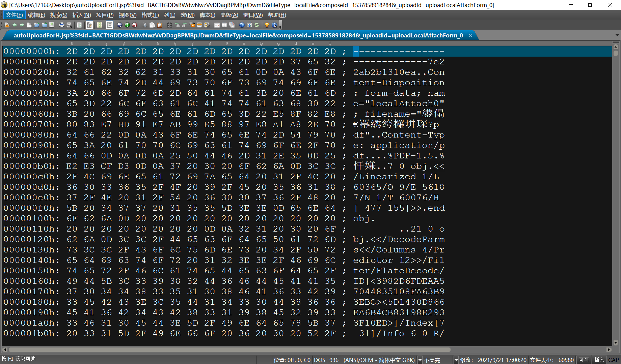Click the forward navigation arrow in toolbar
621x364 pixels.
[22, 25]
